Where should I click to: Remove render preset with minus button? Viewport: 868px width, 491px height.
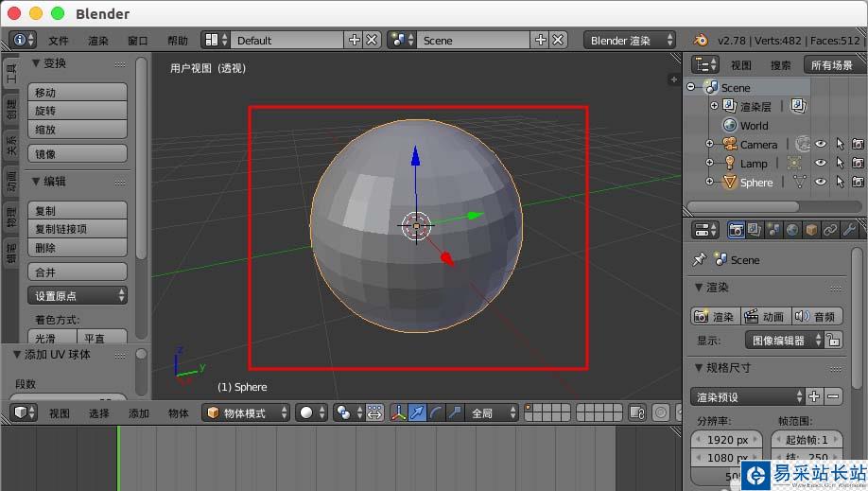point(833,396)
